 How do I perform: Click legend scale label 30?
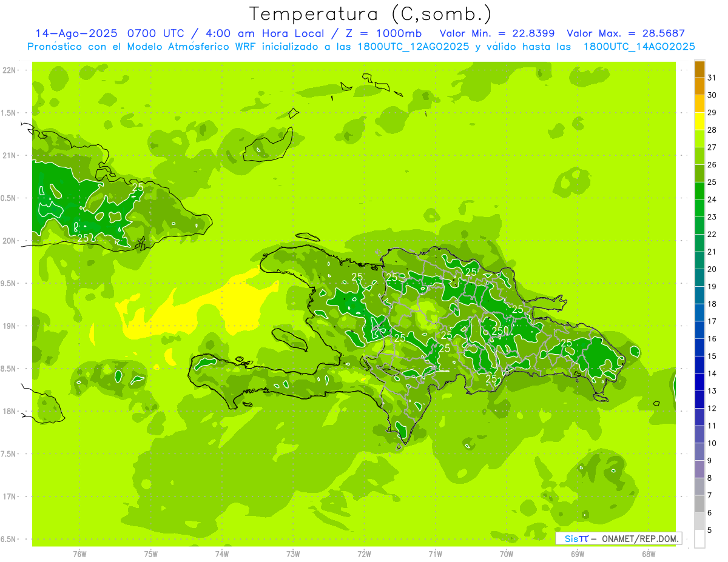coord(712,95)
